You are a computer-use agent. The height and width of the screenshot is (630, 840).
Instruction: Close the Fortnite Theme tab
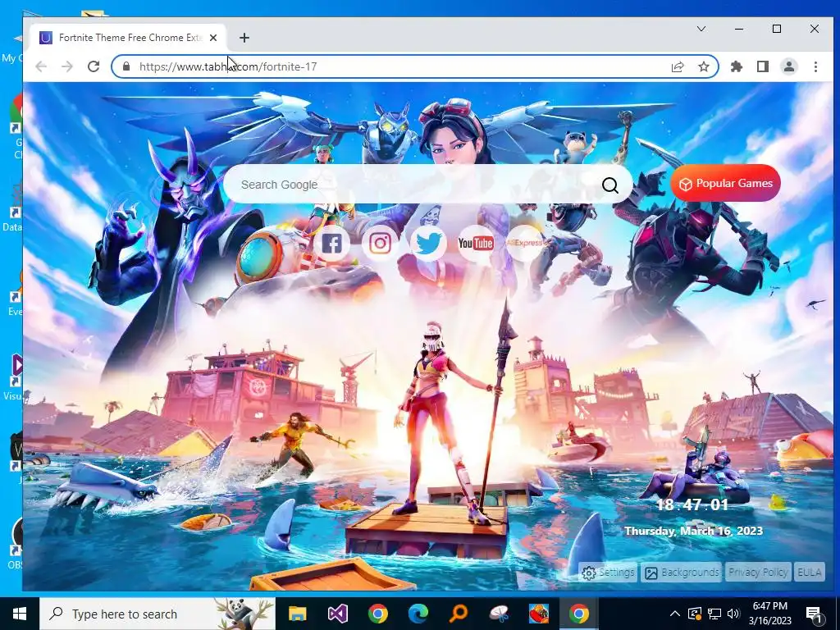tap(213, 38)
